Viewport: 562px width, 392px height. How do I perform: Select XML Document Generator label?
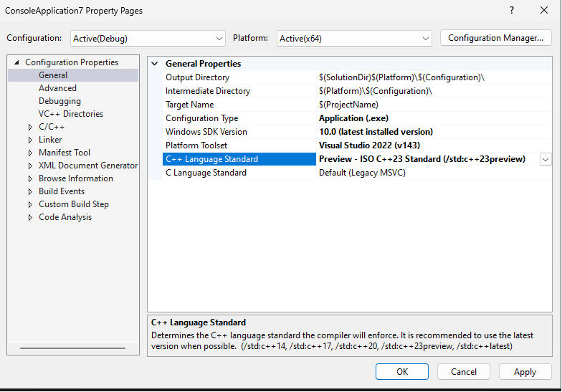pos(88,166)
